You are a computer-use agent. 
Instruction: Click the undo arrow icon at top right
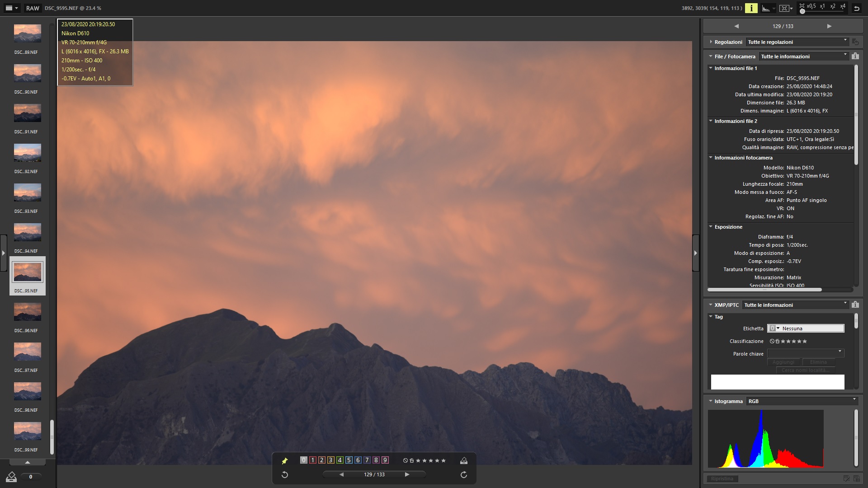tap(856, 8)
